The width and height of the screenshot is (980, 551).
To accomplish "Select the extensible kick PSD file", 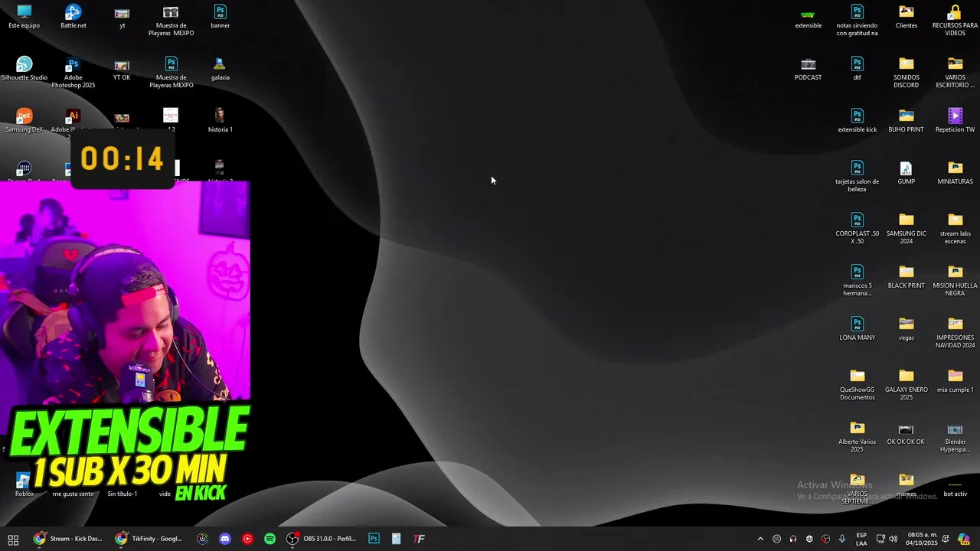I will tap(857, 121).
